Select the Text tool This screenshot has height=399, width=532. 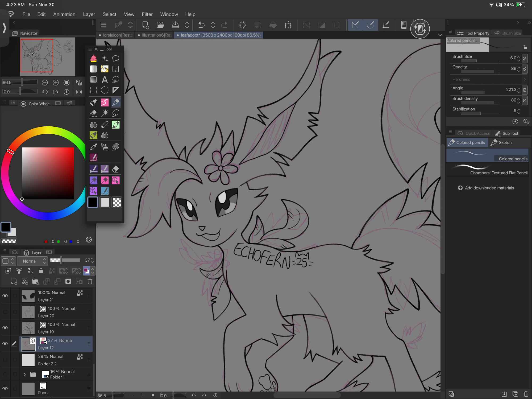coord(105,80)
